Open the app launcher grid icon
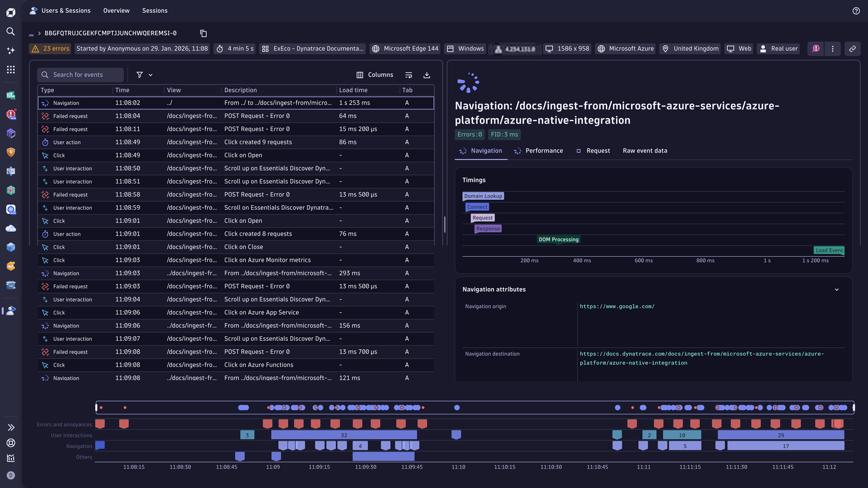This screenshot has height=488, width=868. (11, 69)
